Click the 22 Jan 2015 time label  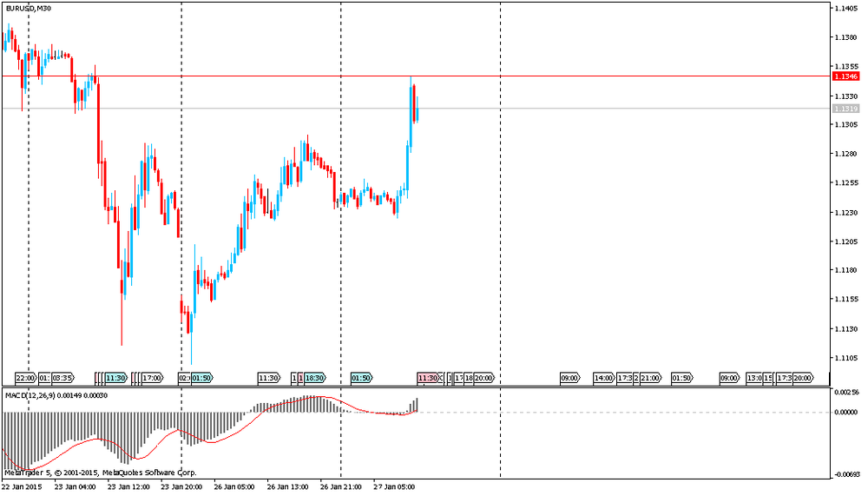click(x=23, y=487)
